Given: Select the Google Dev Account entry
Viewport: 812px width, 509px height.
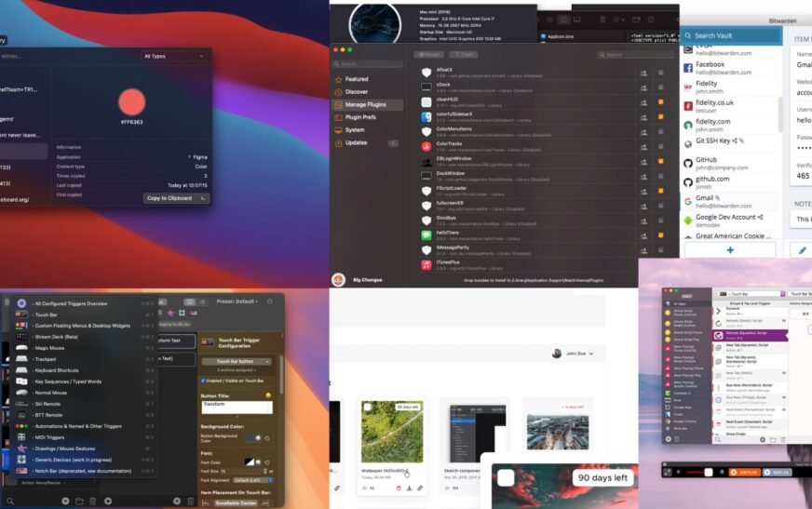Looking at the screenshot, I should point(730,221).
